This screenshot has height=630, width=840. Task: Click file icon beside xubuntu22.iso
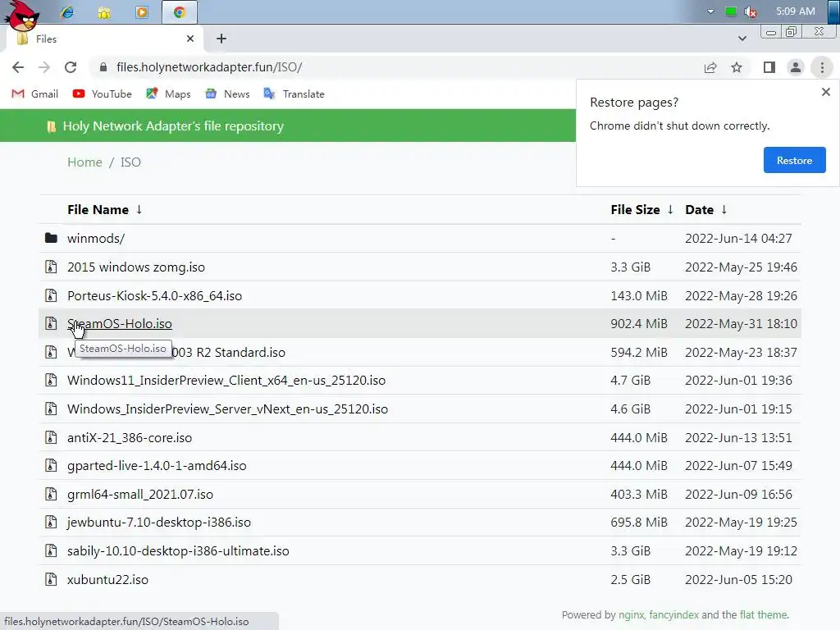(x=51, y=579)
